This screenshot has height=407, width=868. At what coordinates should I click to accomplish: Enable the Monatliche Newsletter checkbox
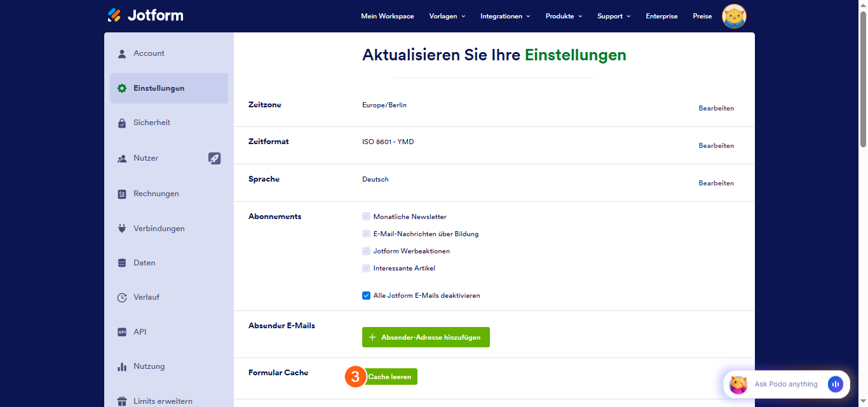[x=366, y=216]
